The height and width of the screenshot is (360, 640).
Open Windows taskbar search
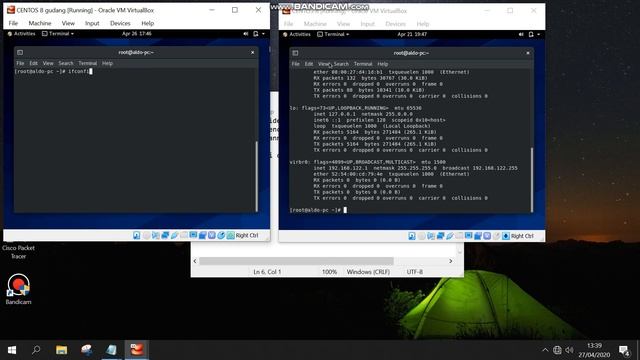point(36,350)
